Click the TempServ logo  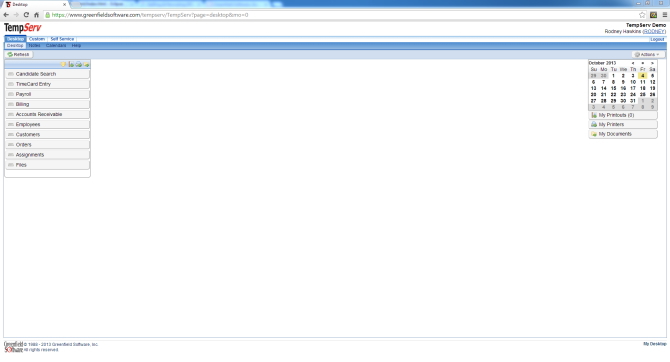point(23,28)
